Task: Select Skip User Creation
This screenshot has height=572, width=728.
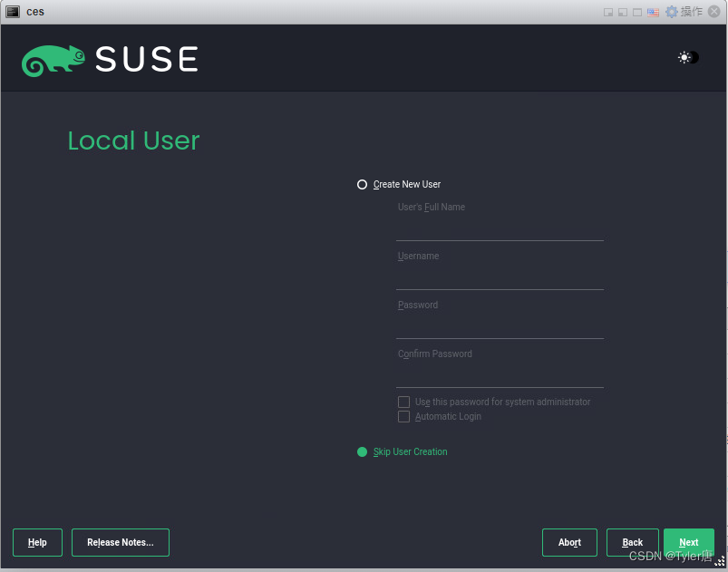Action: click(361, 451)
